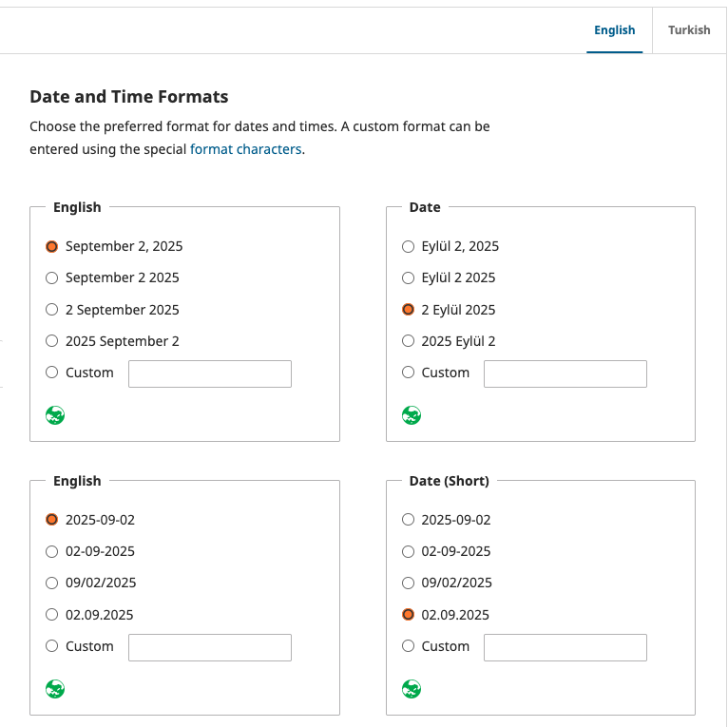
Task: Click the globe icon in the lower English short-date box
Action: coord(55,689)
